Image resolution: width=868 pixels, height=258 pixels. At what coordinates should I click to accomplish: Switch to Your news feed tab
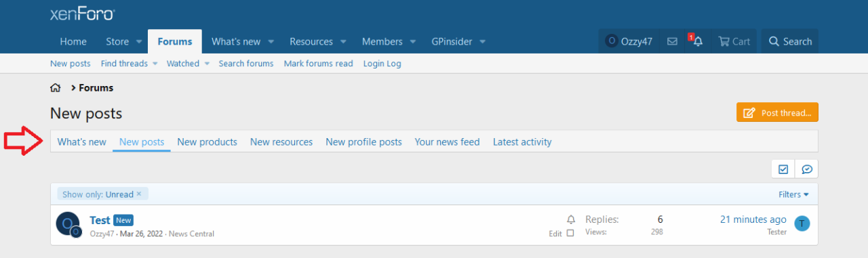(448, 142)
